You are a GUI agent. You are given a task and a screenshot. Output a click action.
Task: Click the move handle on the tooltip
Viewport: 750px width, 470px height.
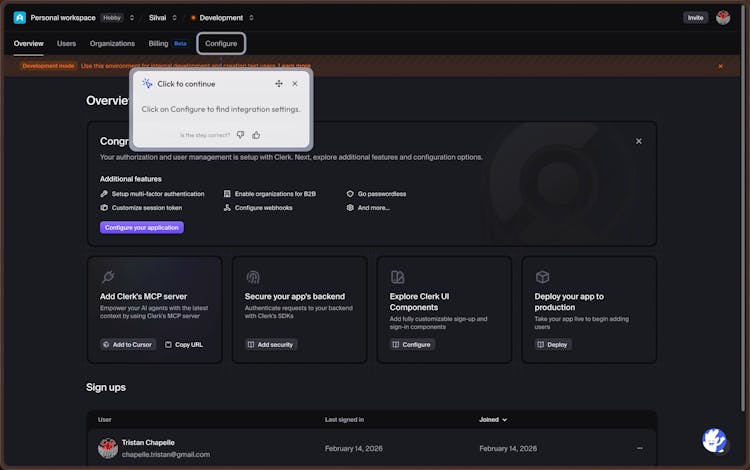(x=278, y=84)
